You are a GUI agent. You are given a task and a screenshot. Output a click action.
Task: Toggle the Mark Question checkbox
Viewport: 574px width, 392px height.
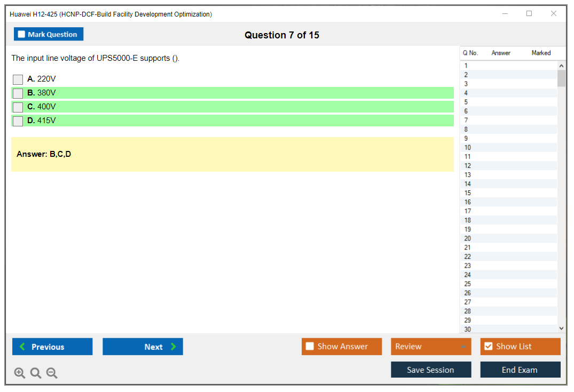coord(21,34)
